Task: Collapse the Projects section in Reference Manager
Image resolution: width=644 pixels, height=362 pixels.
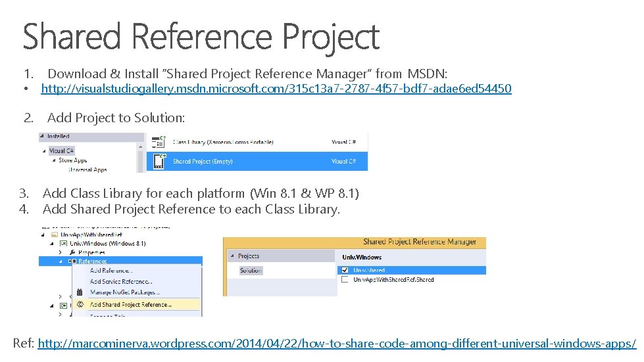Action: coord(232,256)
